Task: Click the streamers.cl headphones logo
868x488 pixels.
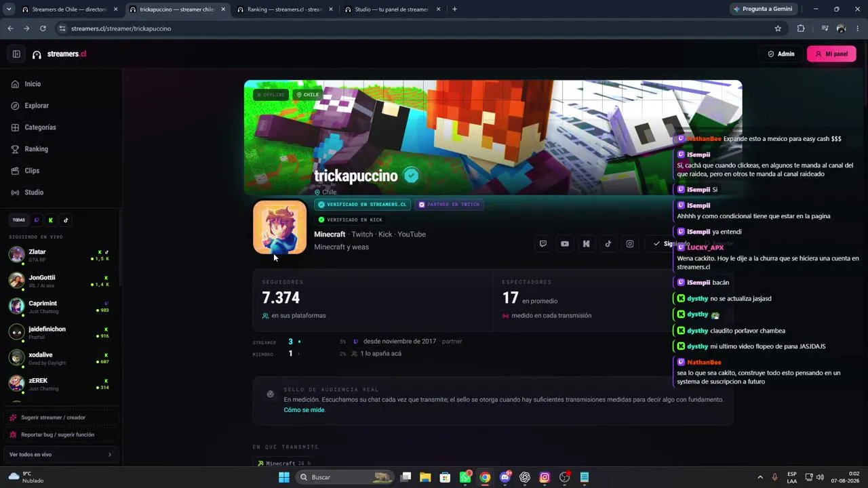Action: (x=37, y=54)
